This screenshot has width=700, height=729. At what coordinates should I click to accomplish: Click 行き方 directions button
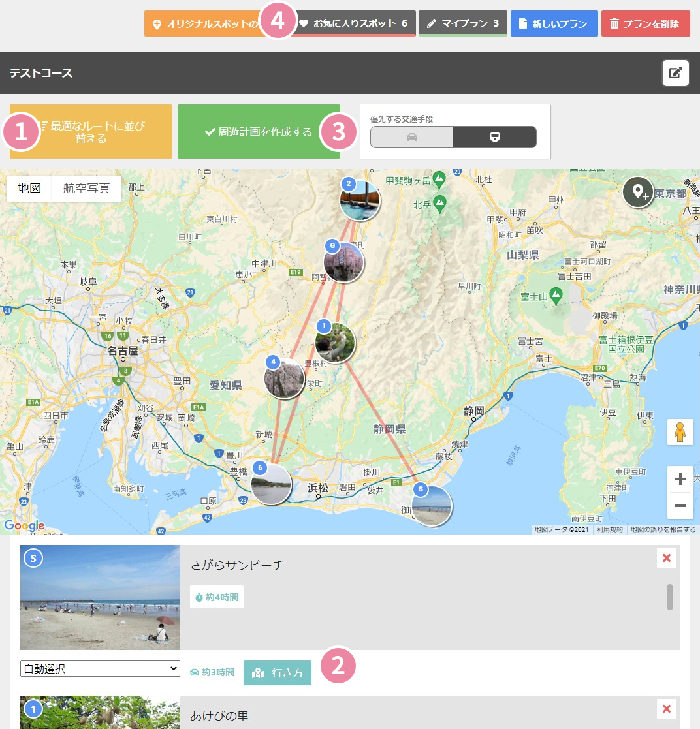[278, 673]
